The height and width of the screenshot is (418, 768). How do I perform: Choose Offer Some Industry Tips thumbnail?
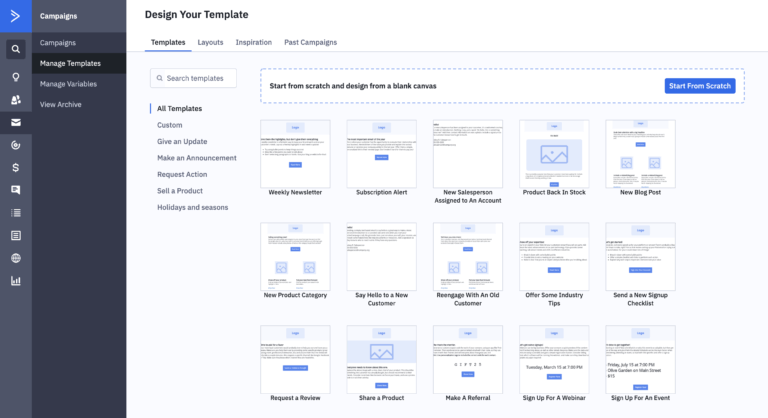pos(554,257)
